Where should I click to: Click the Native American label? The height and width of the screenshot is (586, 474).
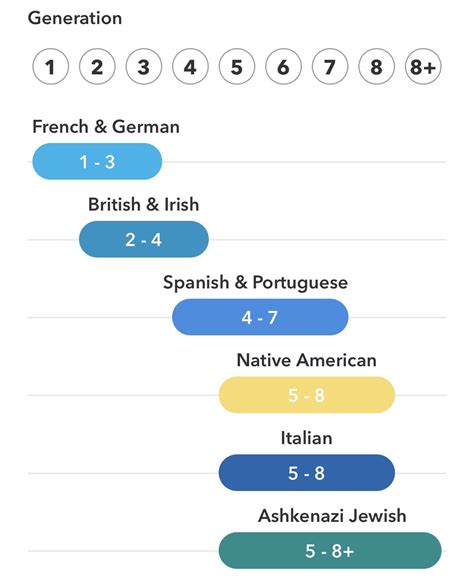point(307,360)
